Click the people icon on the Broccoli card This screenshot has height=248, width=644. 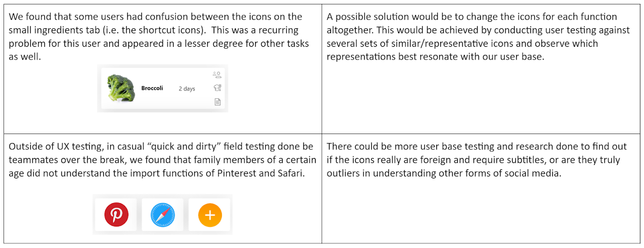click(217, 75)
